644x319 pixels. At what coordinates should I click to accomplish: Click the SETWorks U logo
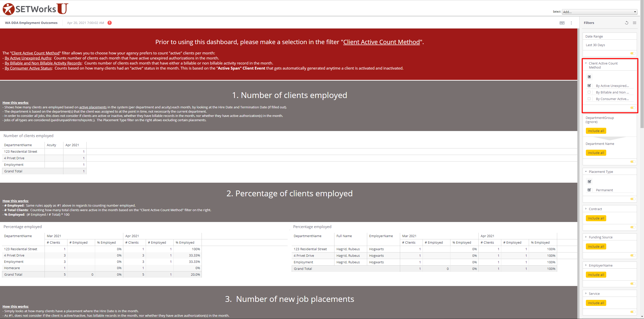tap(35, 9)
